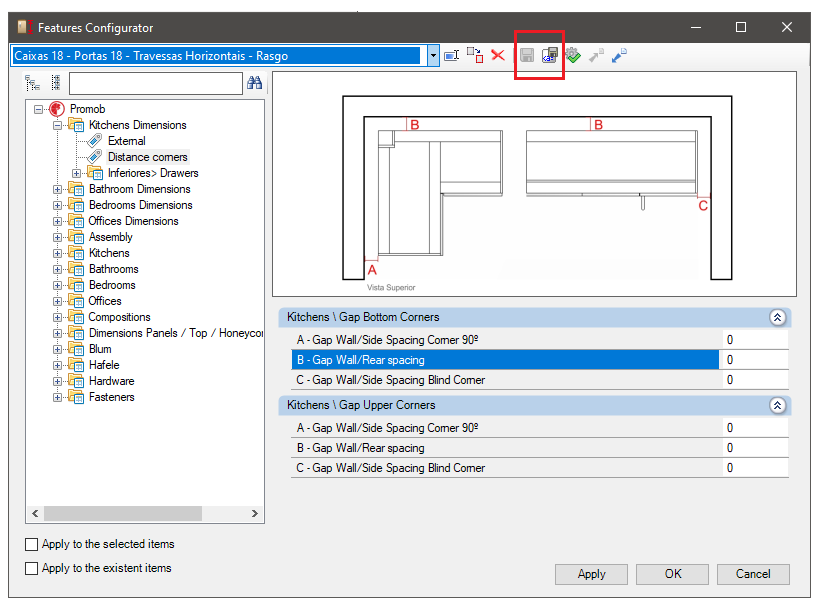Collapse the Gap Bottom Corners section
This screenshot has width=826, height=611.
pos(777,317)
